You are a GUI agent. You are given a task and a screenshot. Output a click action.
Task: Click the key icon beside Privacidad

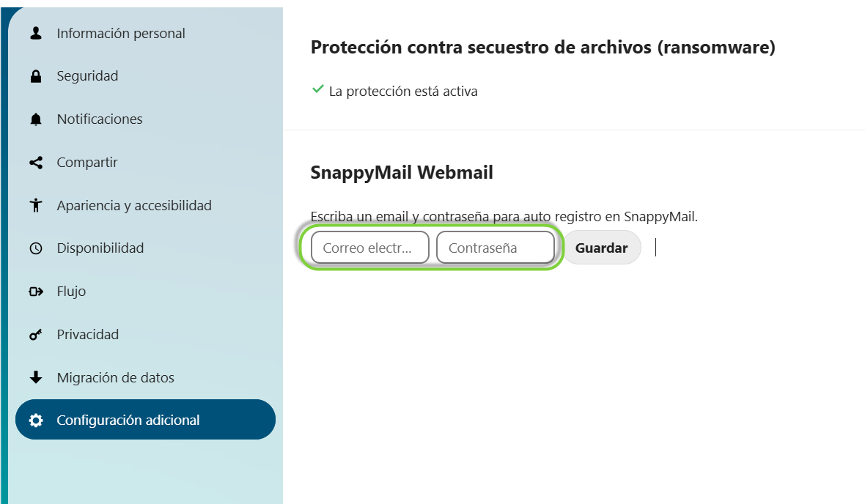click(36, 335)
